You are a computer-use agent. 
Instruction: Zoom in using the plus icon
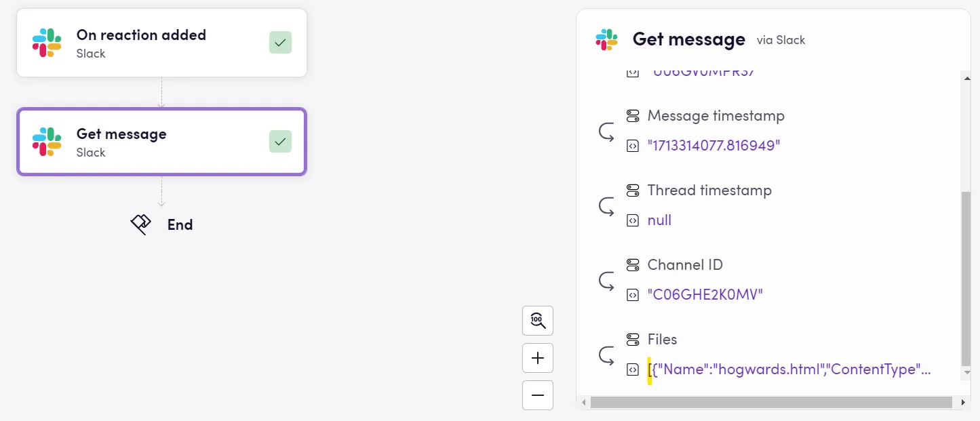537,357
